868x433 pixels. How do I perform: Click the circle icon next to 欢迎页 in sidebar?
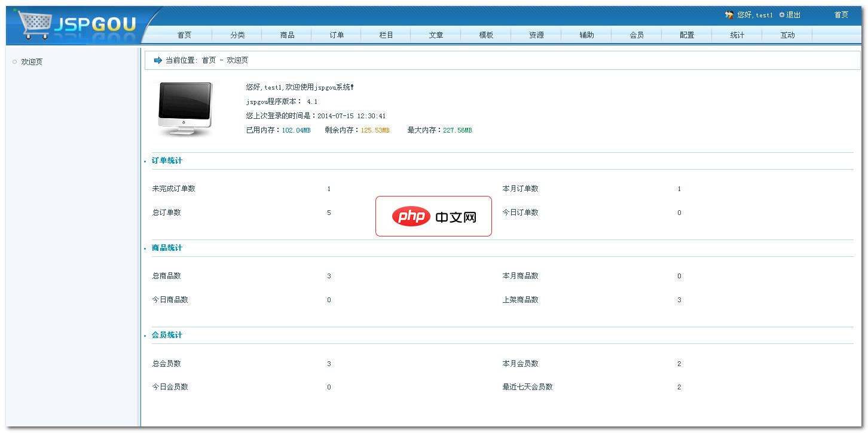(14, 62)
